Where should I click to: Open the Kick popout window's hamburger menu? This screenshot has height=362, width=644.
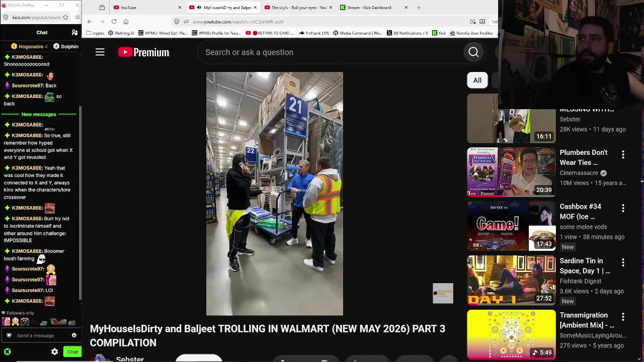tap(77, 17)
